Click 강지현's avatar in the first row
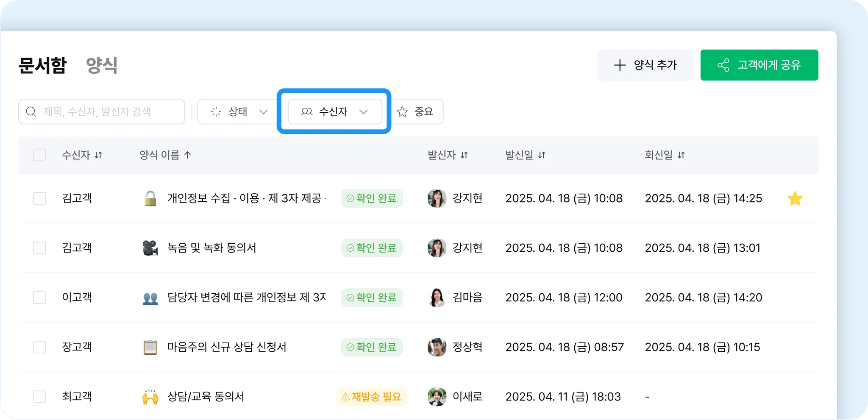This screenshot has height=420, width=868. coord(437,198)
